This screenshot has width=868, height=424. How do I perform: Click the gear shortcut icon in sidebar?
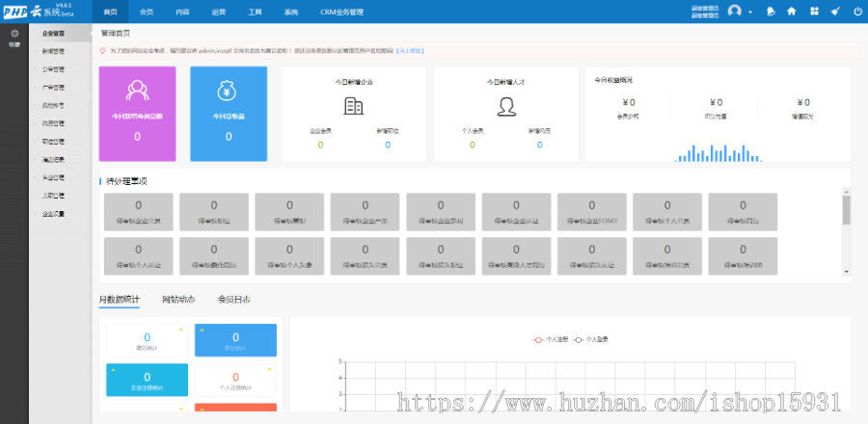pyautogui.click(x=14, y=35)
